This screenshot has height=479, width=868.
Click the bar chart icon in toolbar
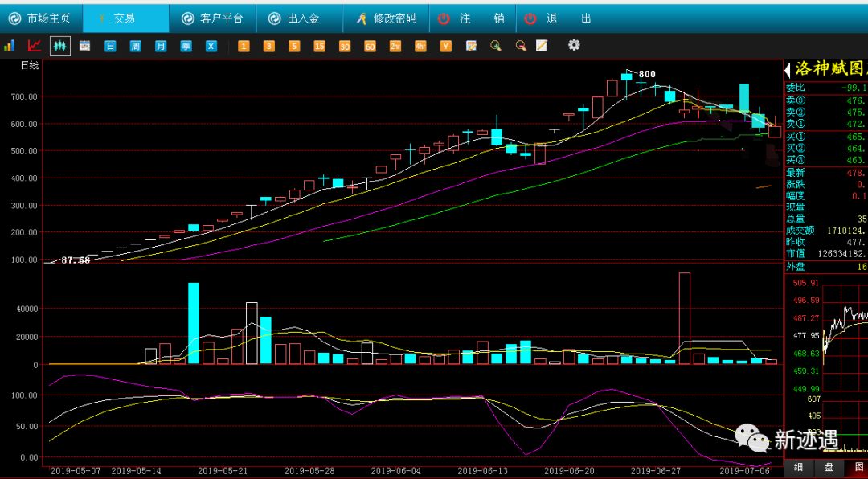[10, 46]
